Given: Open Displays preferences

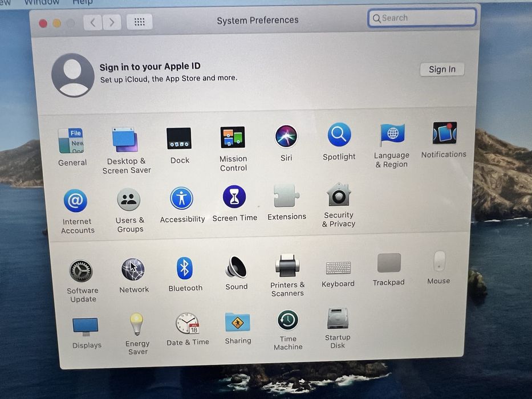Looking at the screenshot, I should point(86,333).
